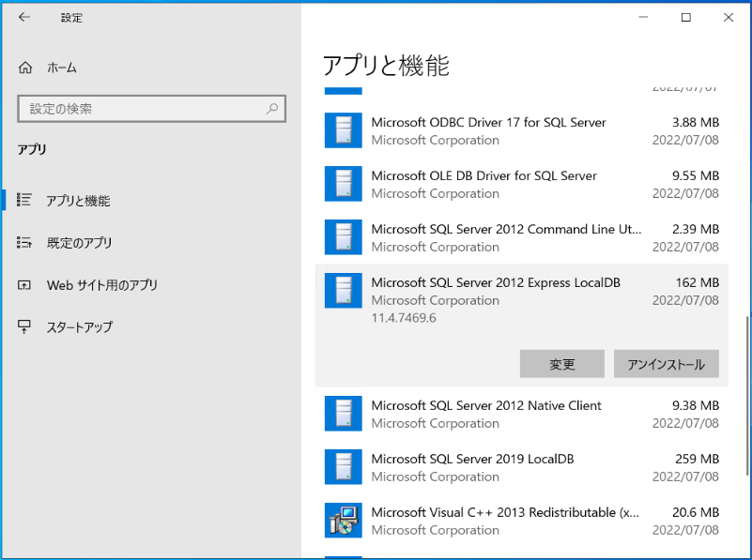752x560 pixels.
Task: Select Microsoft Visual C++ 2013 Redistributable entry
Action: point(522,521)
